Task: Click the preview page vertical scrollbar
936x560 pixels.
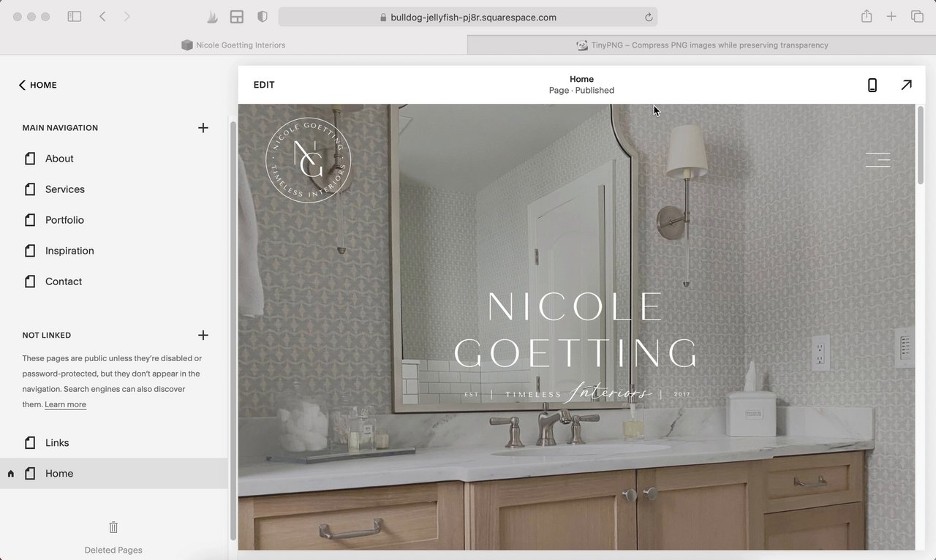Action: tap(921, 146)
